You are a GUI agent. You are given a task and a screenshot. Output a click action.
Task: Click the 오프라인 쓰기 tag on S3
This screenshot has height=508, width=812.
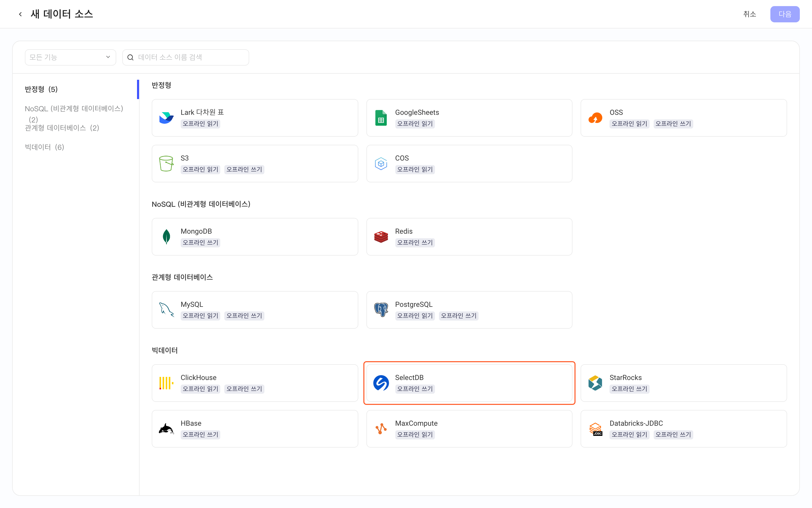tap(244, 169)
